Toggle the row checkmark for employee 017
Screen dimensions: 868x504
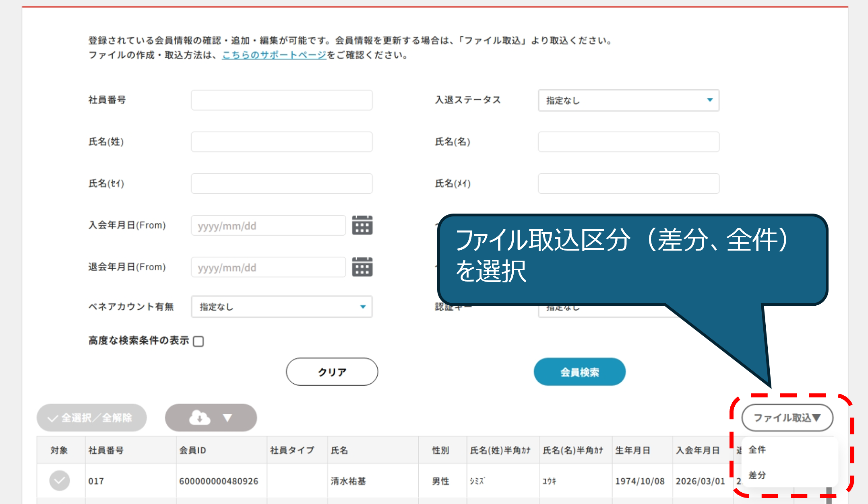click(x=60, y=481)
